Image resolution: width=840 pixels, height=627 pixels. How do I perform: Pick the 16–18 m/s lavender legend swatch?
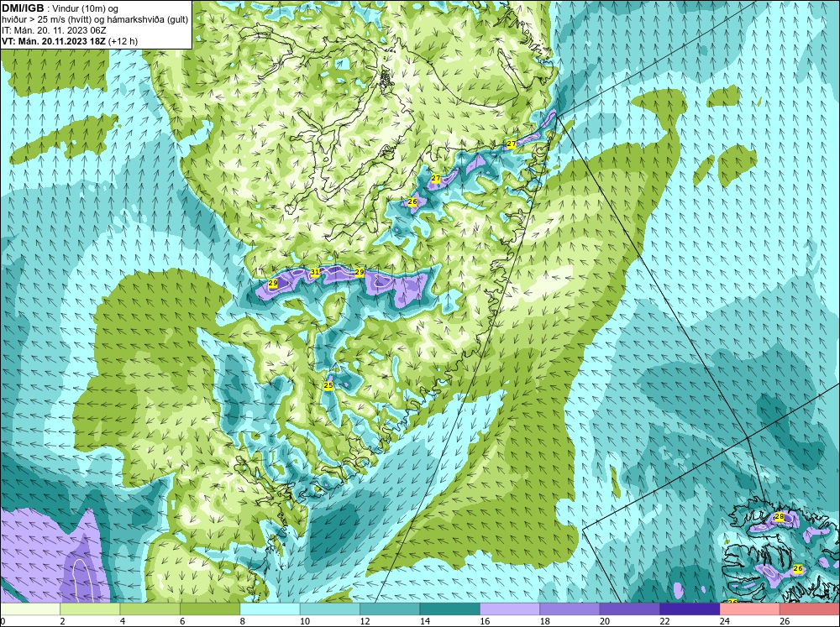click(x=510, y=609)
